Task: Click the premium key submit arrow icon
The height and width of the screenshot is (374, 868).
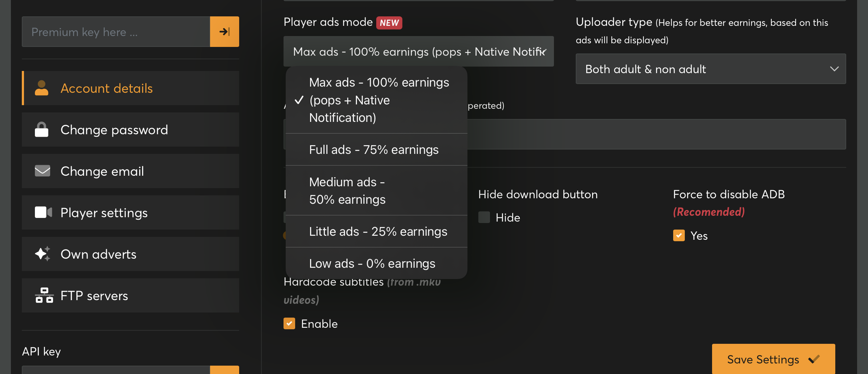Action: [x=224, y=32]
